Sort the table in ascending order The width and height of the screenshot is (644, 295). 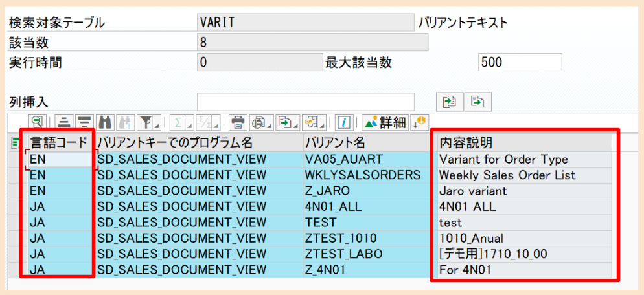(63, 122)
